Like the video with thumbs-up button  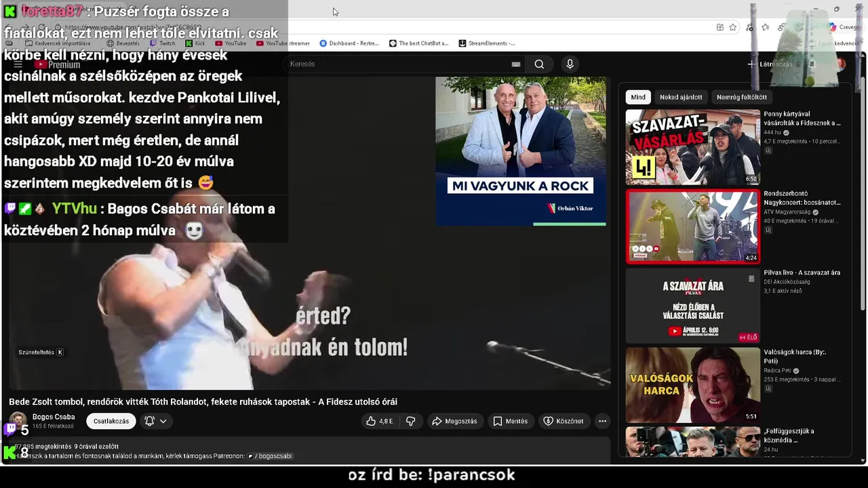tap(380, 421)
